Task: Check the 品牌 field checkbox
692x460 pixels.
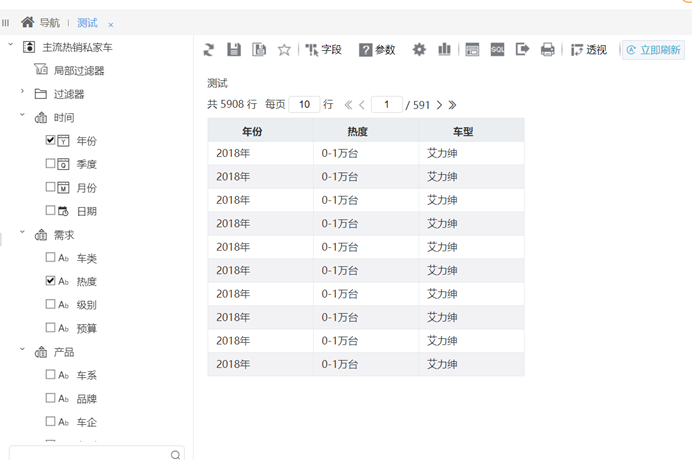Action: click(x=50, y=398)
